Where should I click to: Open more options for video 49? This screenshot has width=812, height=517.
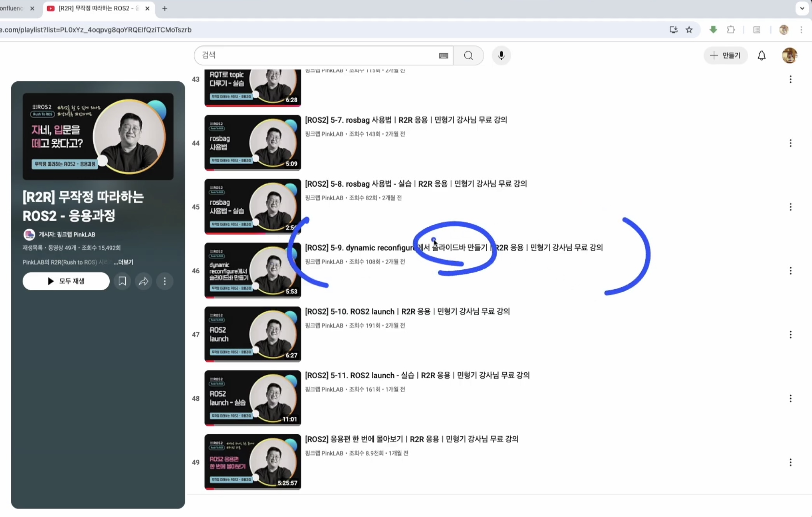coord(790,463)
